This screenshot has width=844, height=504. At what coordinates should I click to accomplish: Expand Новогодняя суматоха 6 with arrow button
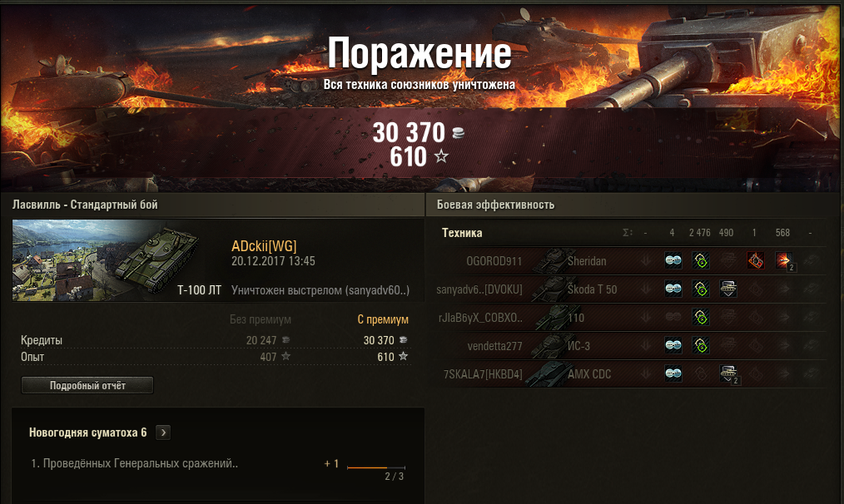(x=163, y=432)
